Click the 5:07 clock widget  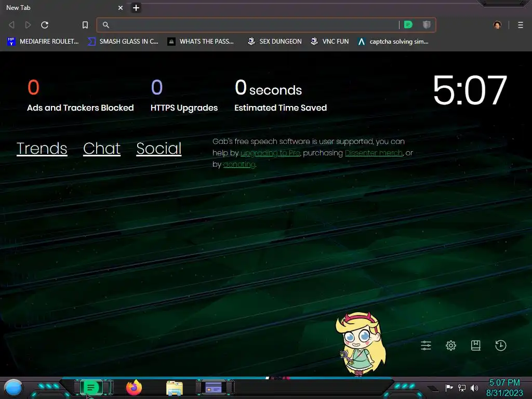click(470, 90)
